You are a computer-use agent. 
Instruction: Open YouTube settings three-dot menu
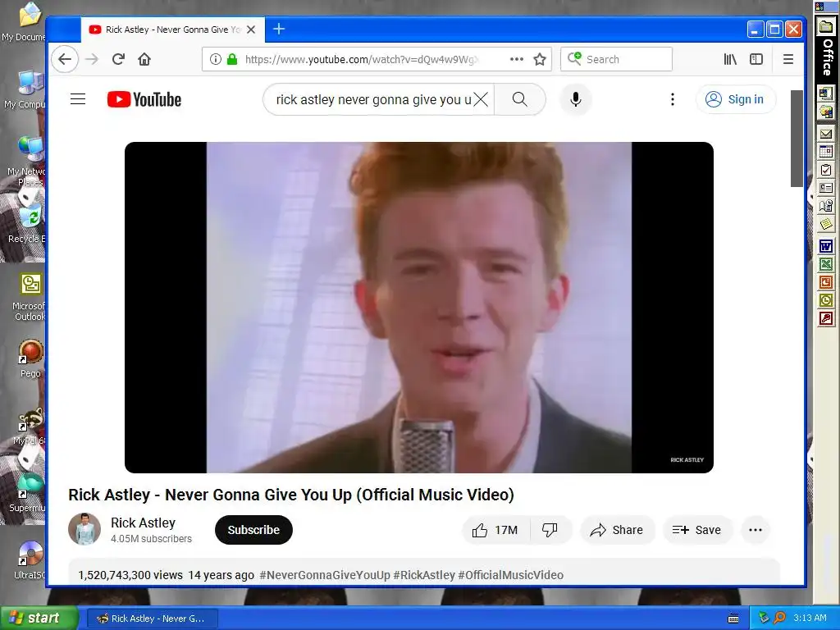pyautogui.click(x=673, y=99)
